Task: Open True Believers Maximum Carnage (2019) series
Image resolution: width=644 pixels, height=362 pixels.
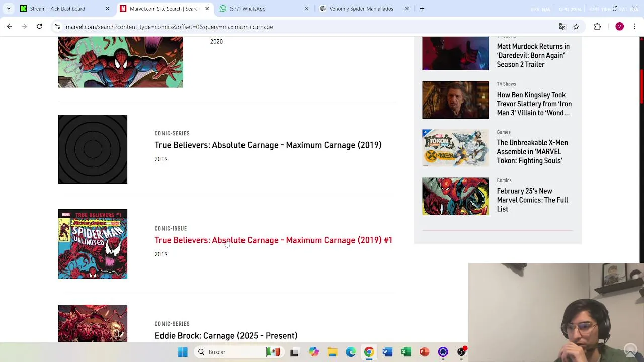Action: pos(268,145)
